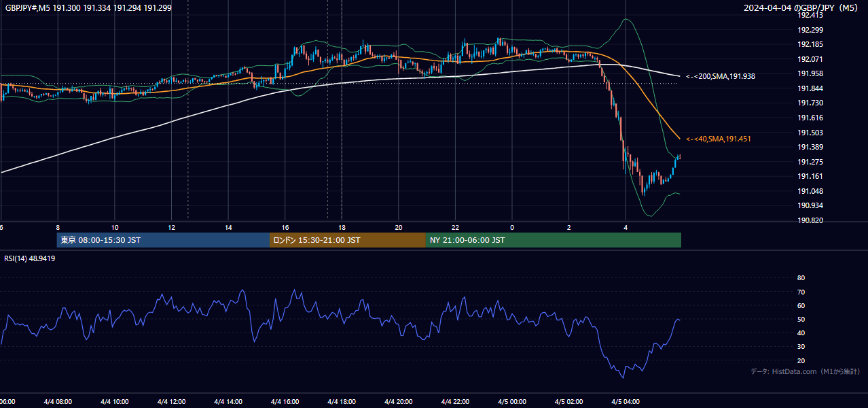Click the 4/5 00:00 bottom time label

pyautogui.click(x=512, y=402)
